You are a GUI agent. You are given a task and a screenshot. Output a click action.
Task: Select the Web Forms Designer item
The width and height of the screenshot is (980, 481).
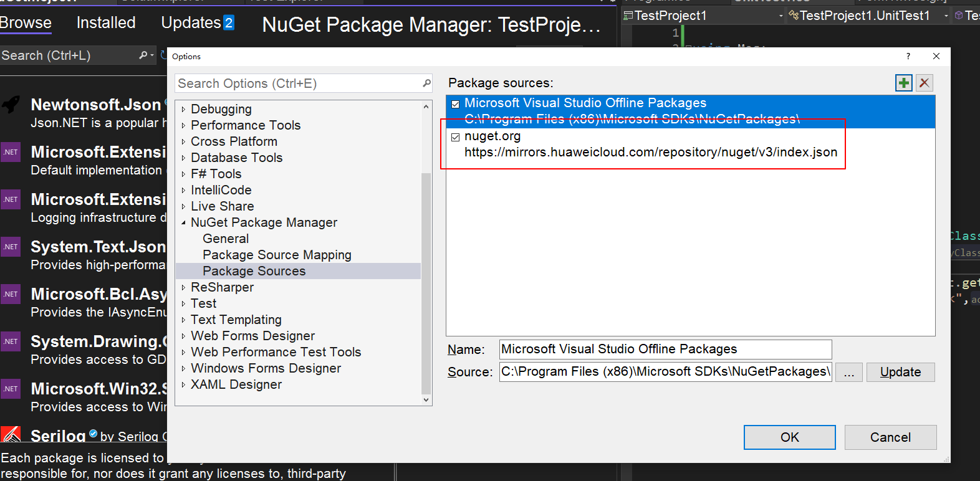click(253, 336)
